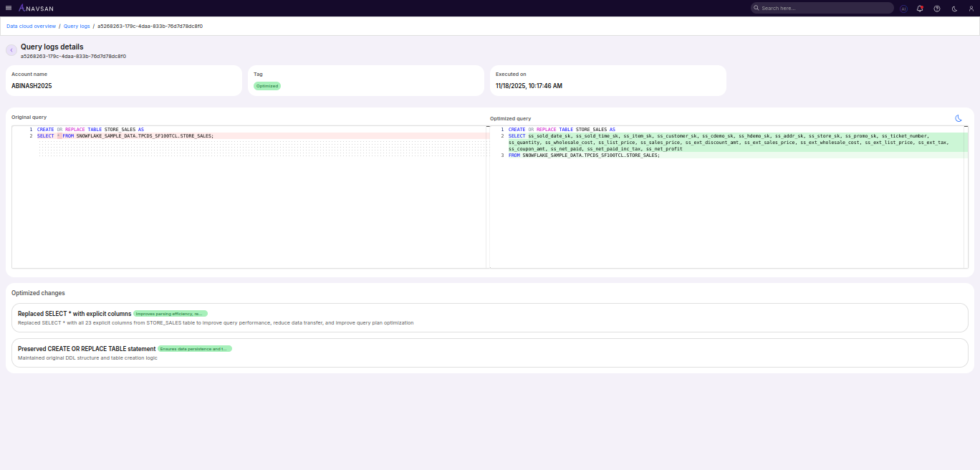This screenshot has width=980, height=470.
Task: Expand the 'Ensures data persistence' badge
Action: (x=195, y=348)
